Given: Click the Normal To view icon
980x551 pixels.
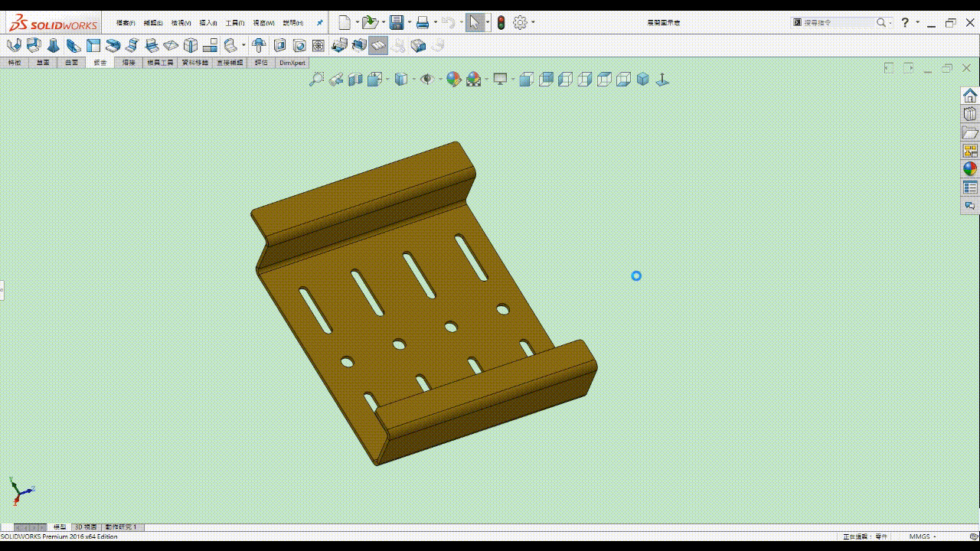Looking at the screenshot, I should click(x=662, y=79).
